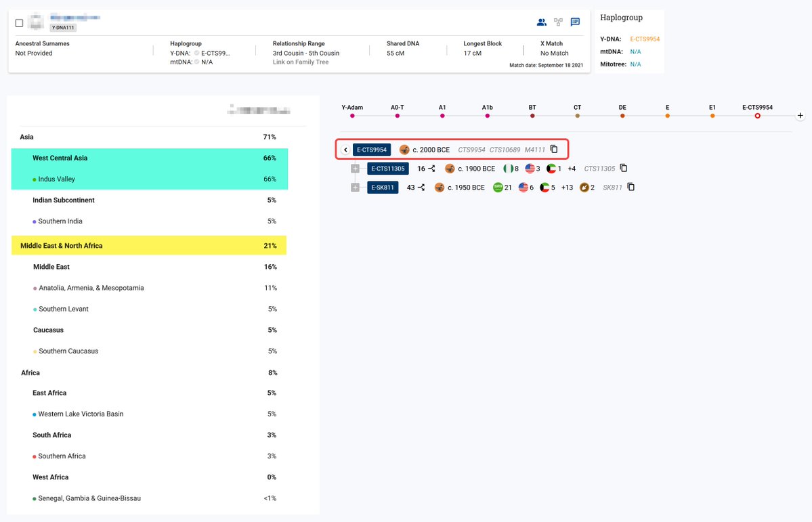This screenshot has height=522, width=812.
Task: Expand the E-CTS11305 branch
Action: pyautogui.click(x=356, y=169)
